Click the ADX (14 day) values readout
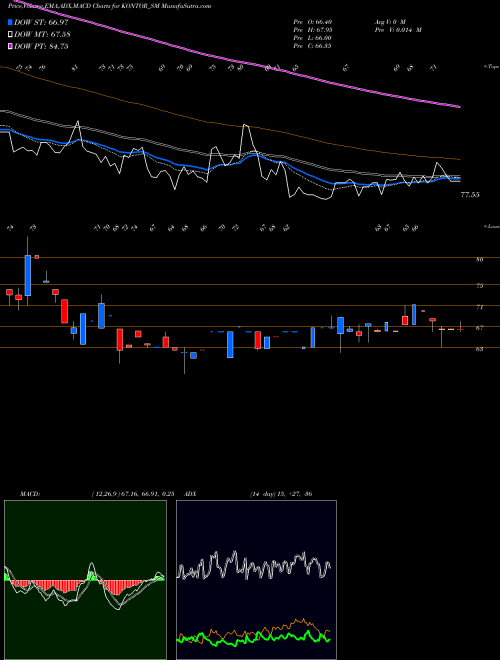The height and width of the screenshot is (660, 500). click(281, 494)
